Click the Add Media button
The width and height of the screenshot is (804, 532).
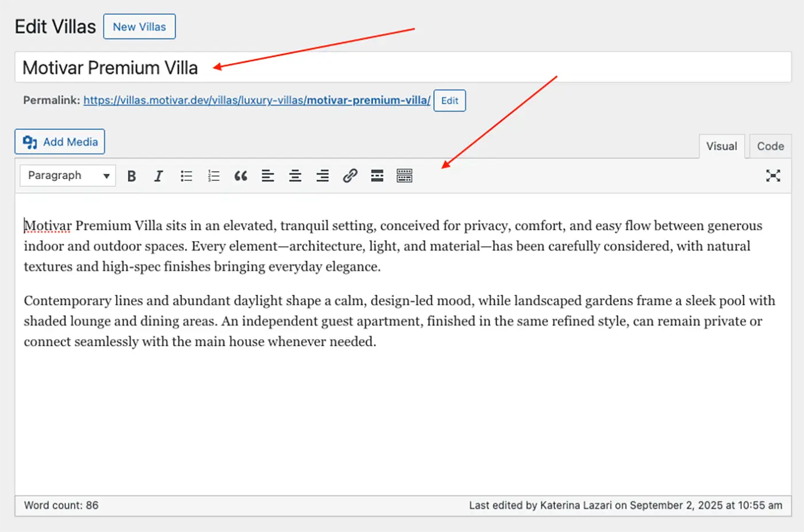[x=60, y=142]
